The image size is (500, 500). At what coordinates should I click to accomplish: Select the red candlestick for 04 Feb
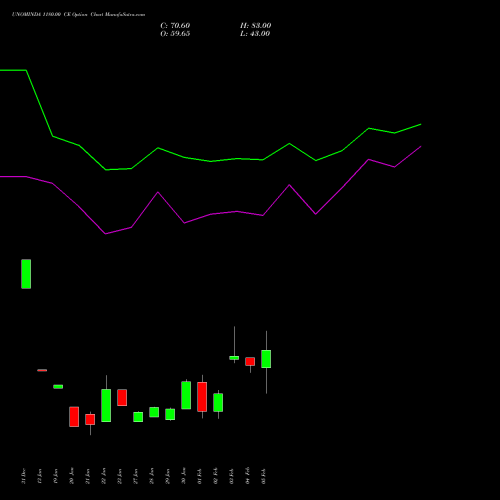(250, 362)
